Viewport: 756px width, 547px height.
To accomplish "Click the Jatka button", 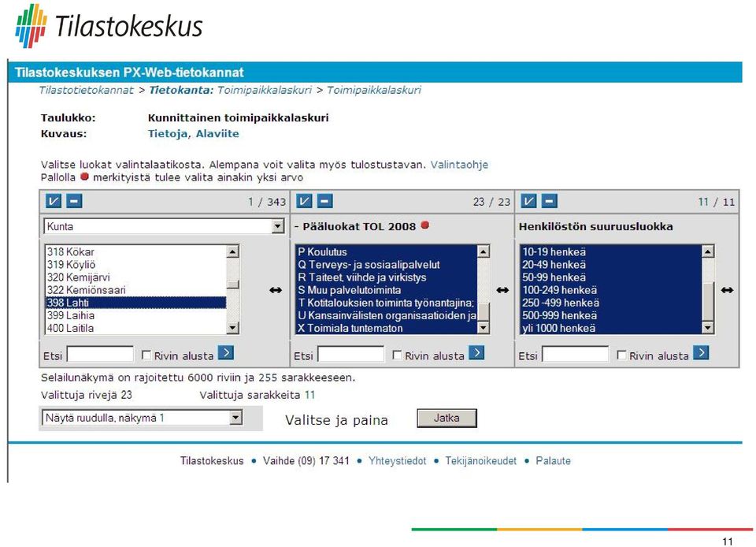I will 447,419.
